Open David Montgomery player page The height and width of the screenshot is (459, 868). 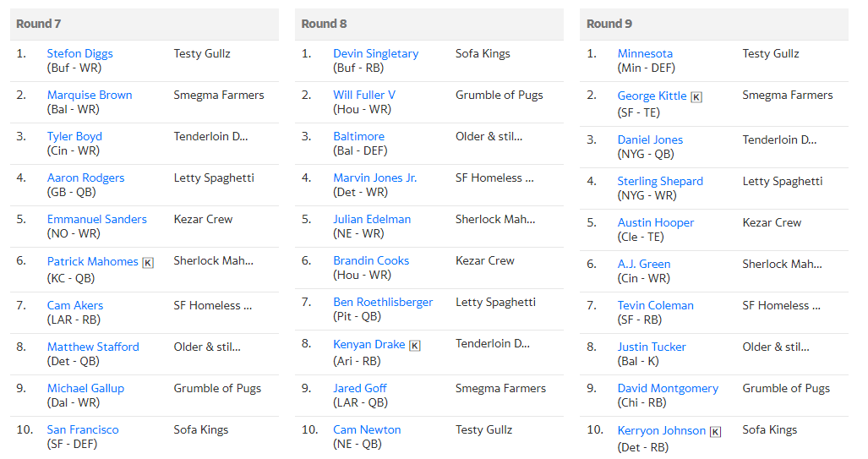click(669, 388)
